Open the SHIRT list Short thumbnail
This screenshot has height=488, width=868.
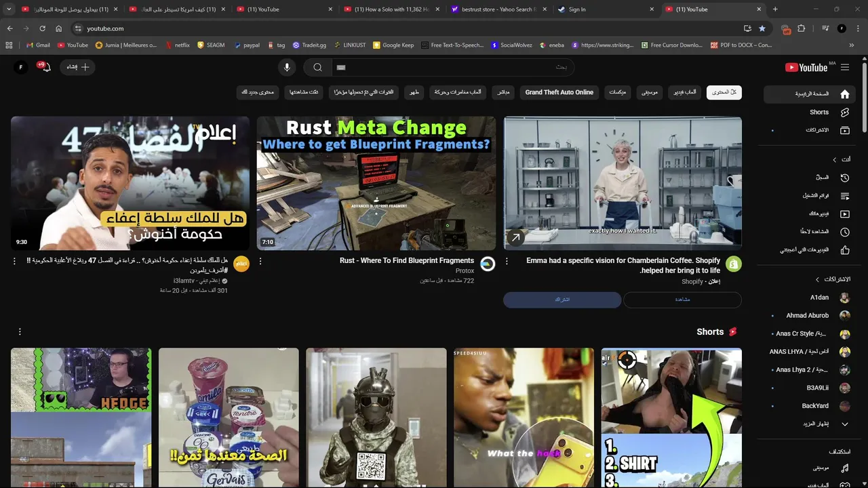pyautogui.click(x=671, y=418)
